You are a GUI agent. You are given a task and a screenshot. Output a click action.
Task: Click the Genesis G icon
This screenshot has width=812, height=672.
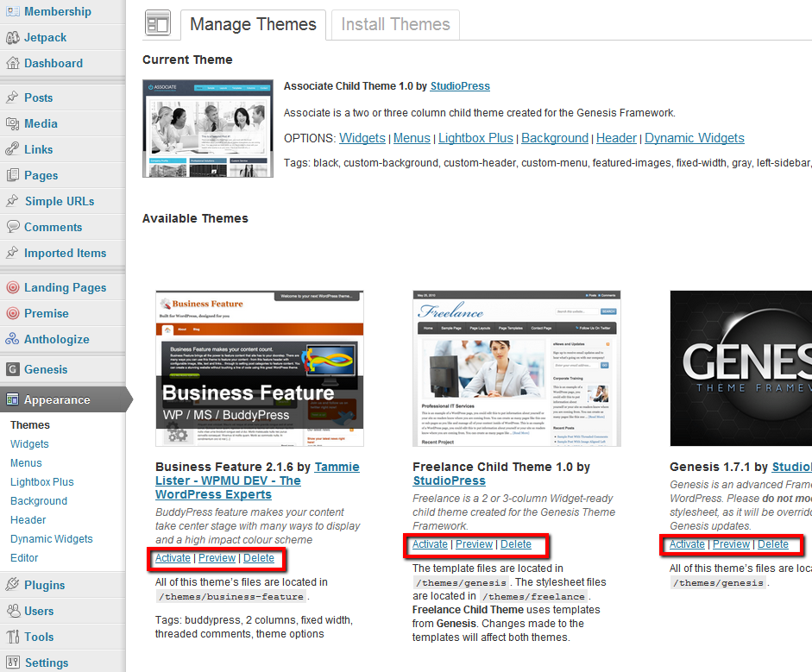12,369
